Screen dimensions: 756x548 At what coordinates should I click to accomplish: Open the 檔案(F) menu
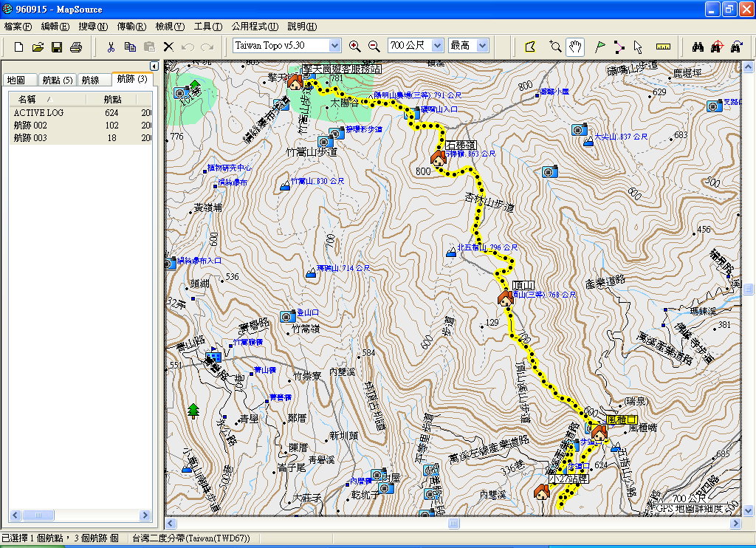click(18, 27)
